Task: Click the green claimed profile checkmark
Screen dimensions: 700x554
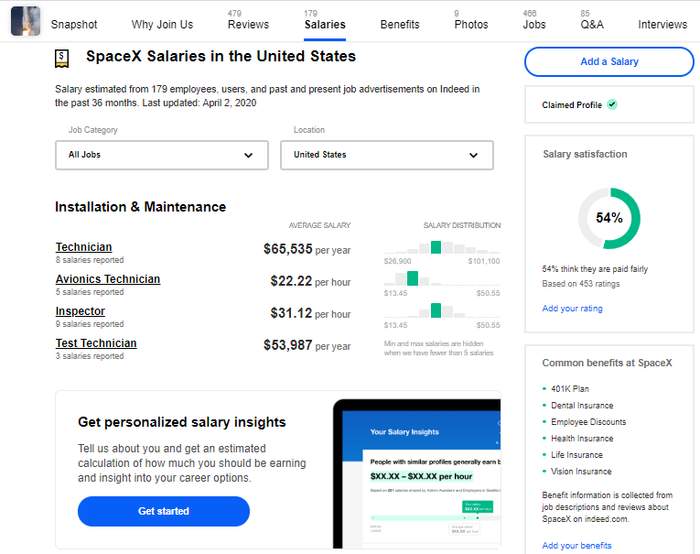Action: coord(612,104)
